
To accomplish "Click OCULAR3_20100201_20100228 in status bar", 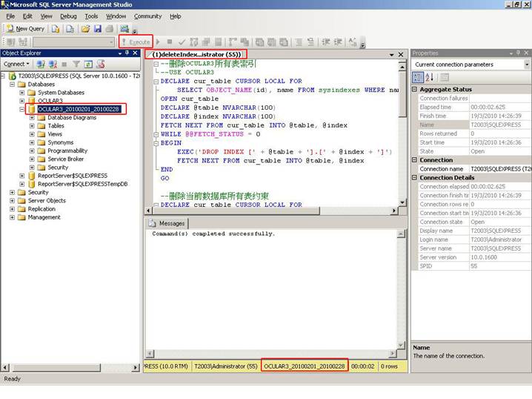I will (305, 366).
